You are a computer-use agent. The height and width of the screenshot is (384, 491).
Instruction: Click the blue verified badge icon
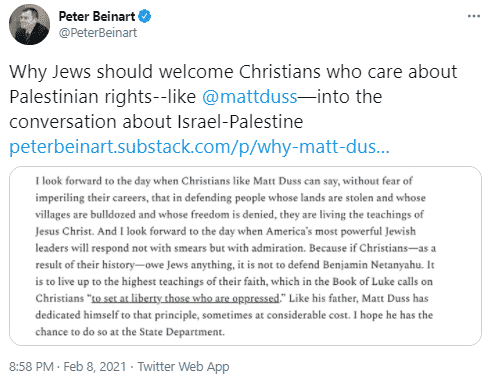(x=144, y=16)
